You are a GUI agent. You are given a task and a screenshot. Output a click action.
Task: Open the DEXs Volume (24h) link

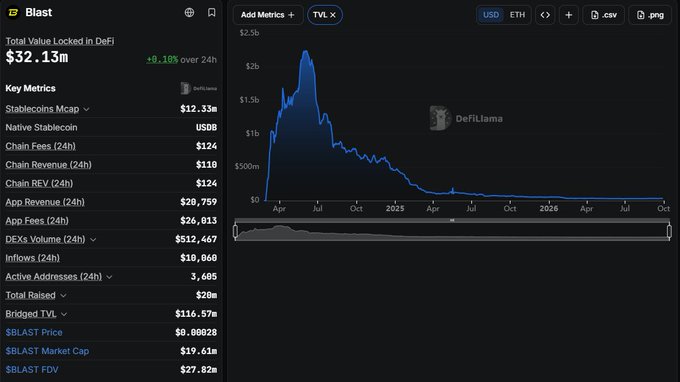45,239
